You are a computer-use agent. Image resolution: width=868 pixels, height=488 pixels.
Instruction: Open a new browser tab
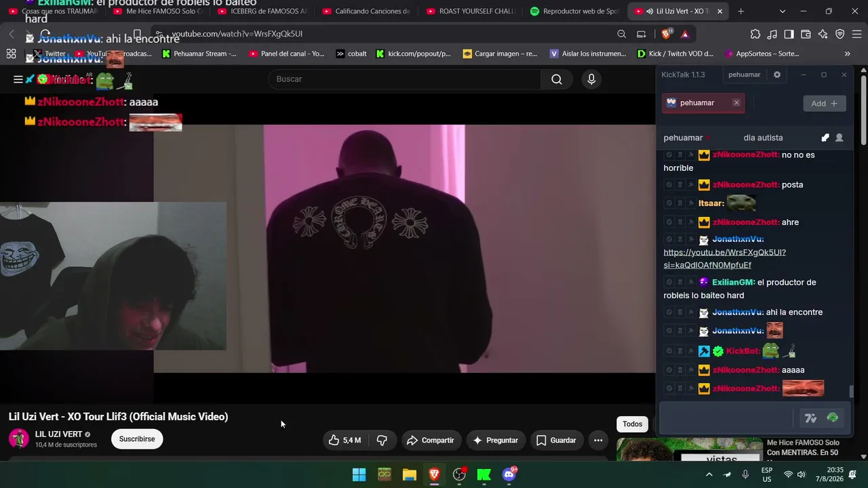tap(741, 12)
